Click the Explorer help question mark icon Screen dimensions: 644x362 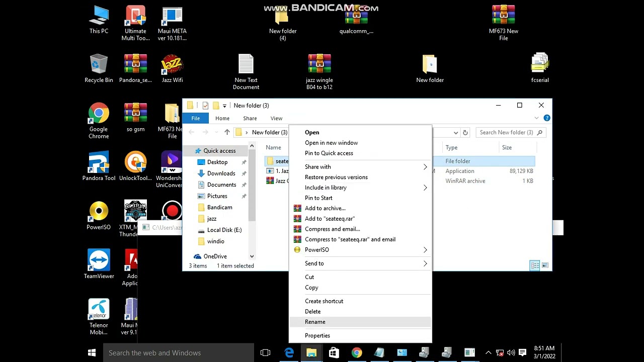(x=547, y=118)
